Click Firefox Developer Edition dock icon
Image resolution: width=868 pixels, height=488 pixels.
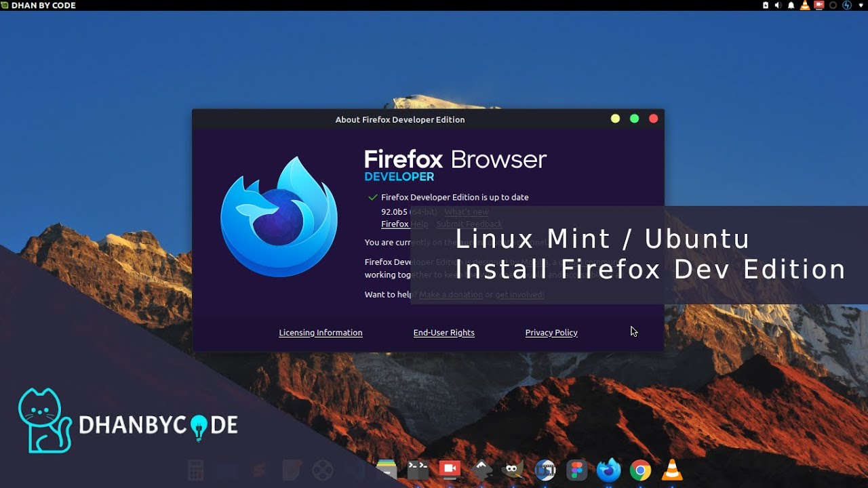(x=609, y=469)
